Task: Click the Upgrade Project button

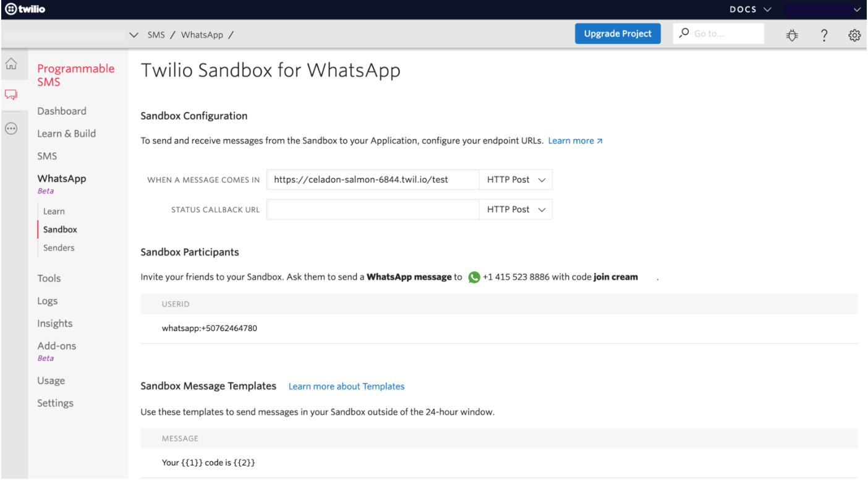Action: tap(618, 33)
